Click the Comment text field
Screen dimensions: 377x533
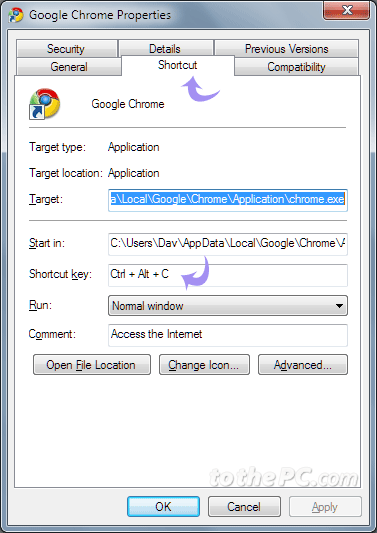tap(228, 335)
